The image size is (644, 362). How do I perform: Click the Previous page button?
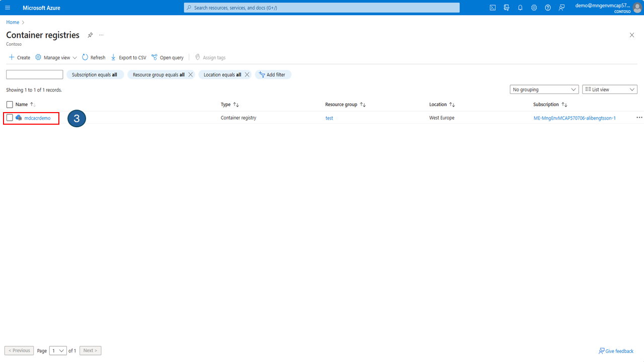point(19,350)
